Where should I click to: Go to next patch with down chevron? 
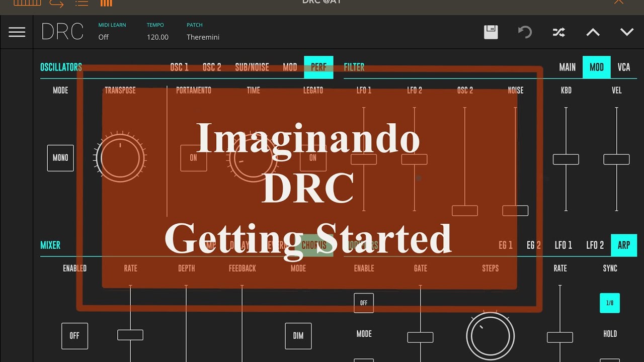tap(627, 32)
